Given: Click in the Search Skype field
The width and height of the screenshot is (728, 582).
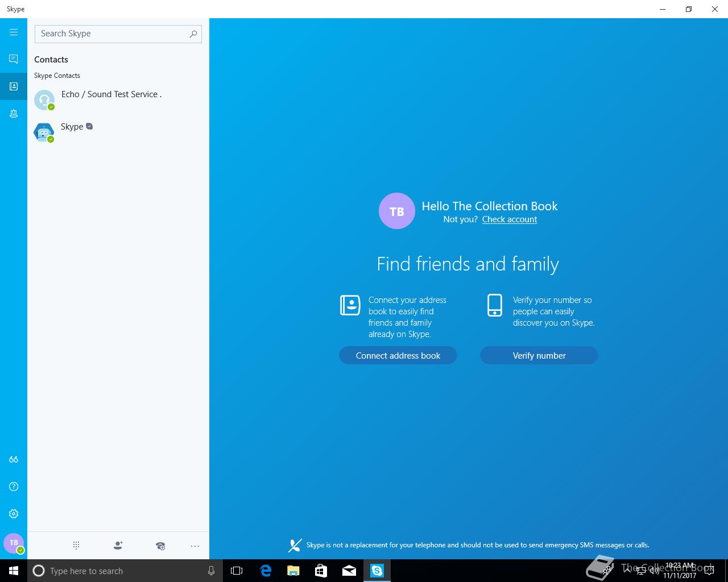Looking at the screenshot, I should pos(118,34).
